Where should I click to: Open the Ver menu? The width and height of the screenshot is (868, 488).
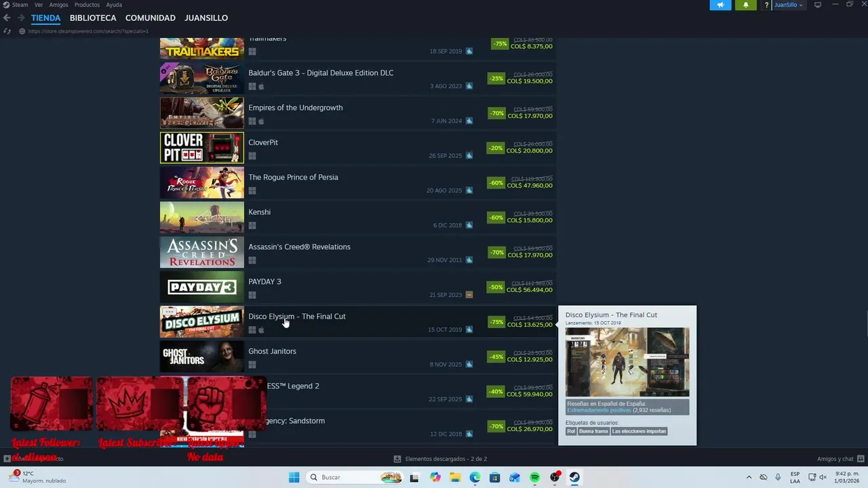tap(39, 5)
